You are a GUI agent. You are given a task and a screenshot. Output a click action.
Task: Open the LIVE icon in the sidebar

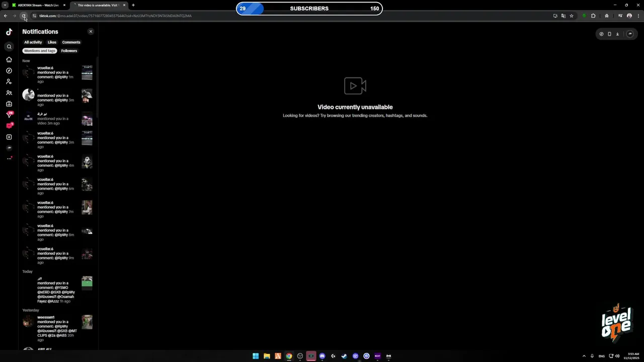click(9, 104)
